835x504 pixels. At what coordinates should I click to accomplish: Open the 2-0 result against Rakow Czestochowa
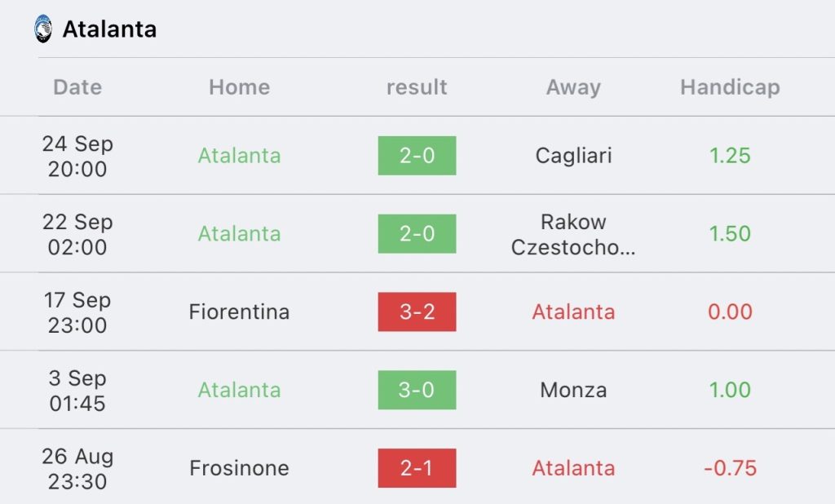tap(417, 233)
